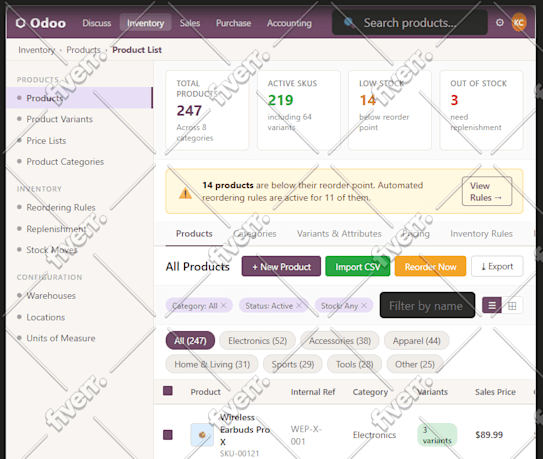Image resolution: width=543 pixels, height=459 pixels.
Task: Open Locations in sidebar
Action: click(x=79, y=317)
